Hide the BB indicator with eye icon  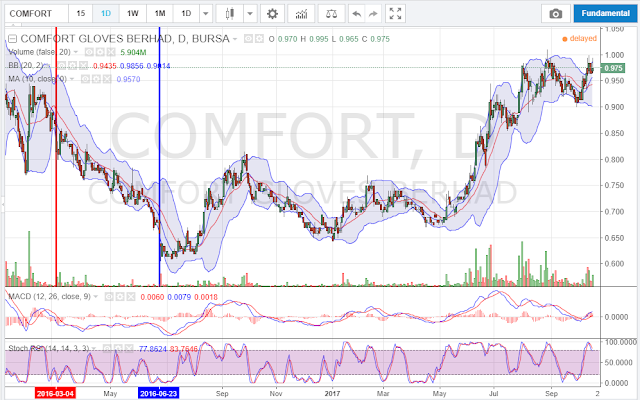[62, 65]
